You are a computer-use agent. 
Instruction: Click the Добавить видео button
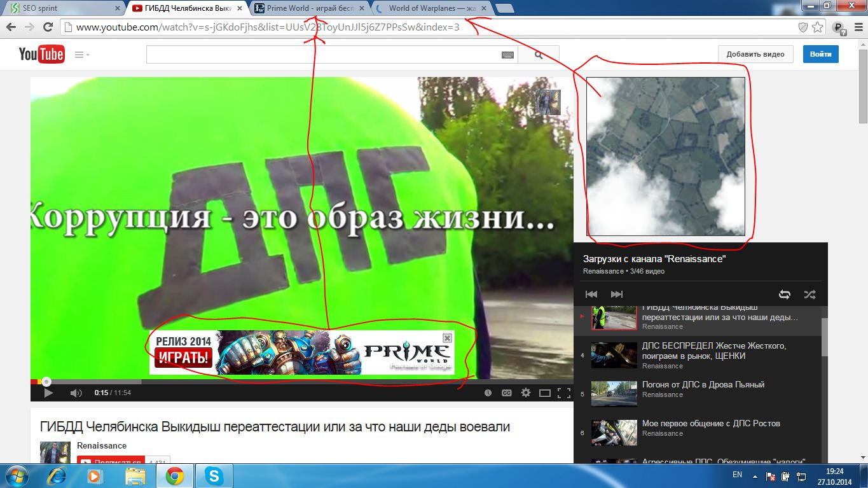pos(755,54)
